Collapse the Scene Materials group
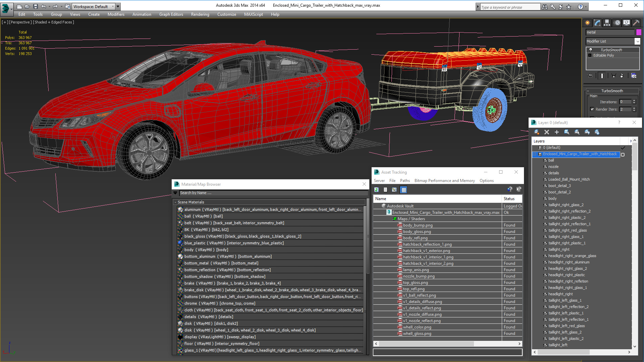This screenshot has height=362, width=644. [175, 202]
